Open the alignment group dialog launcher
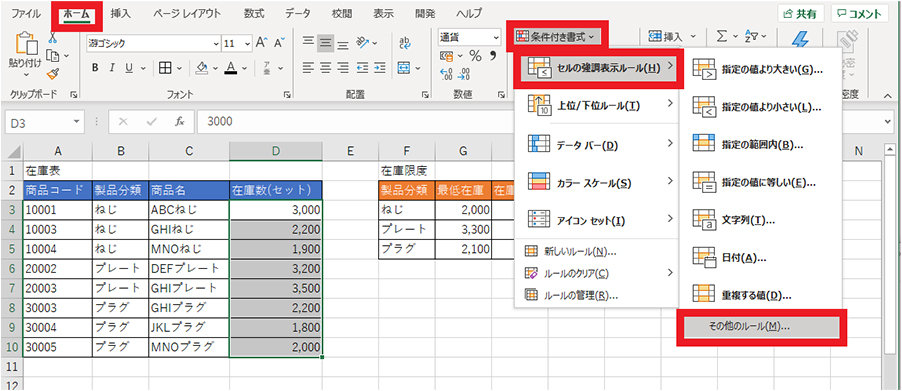The image size is (902, 391). click(x=425, y=94)
